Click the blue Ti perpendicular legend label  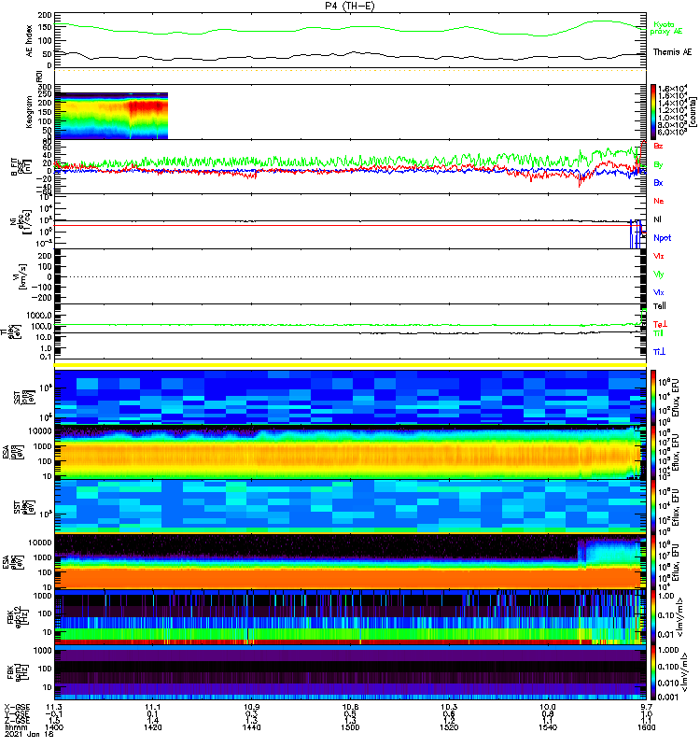pyautogui.click(x=659, y=352)
